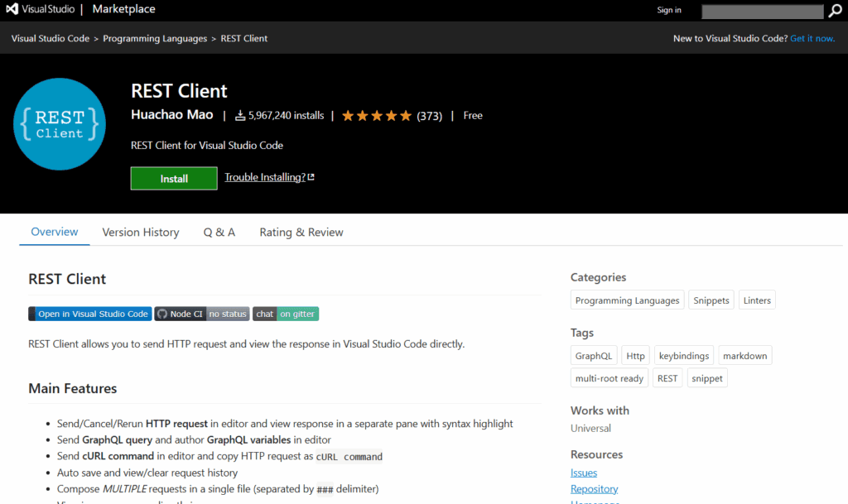Click the GraphQL tag
Image resolution: width=848 pixels, height=504 pixels.
coord(594,355)
